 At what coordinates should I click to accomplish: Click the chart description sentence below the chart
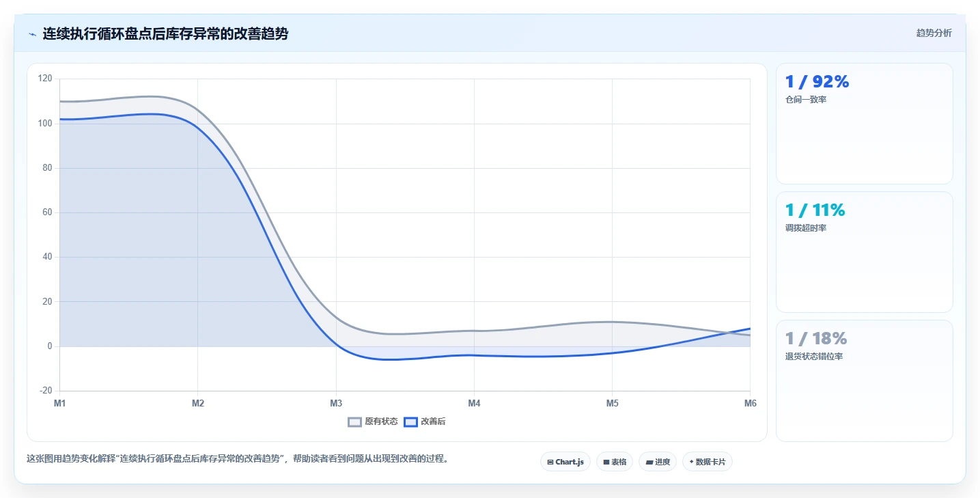239,459
